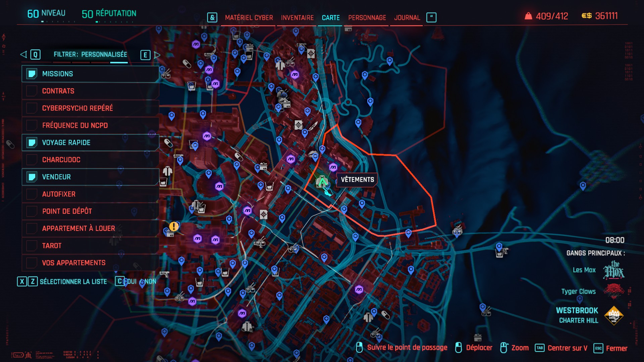Viewport: 644px width, 362px height.
Task: Click the red weight bag icon
Action: (x=528, y=16)
